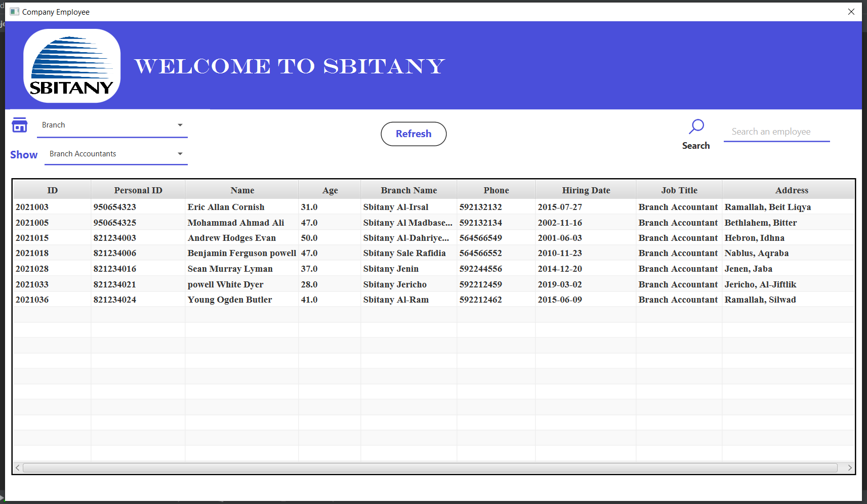Click the Company Employee window icon

point(15,12)
